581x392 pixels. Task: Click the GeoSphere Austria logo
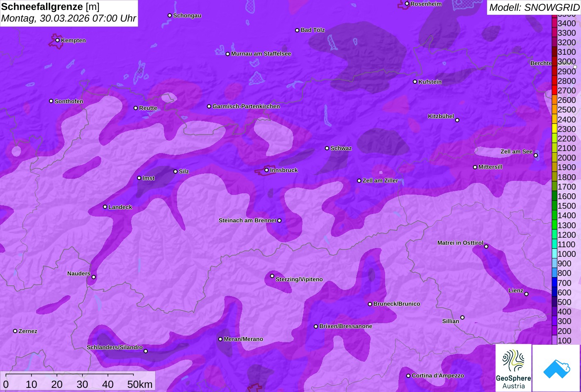click(513, 368)
